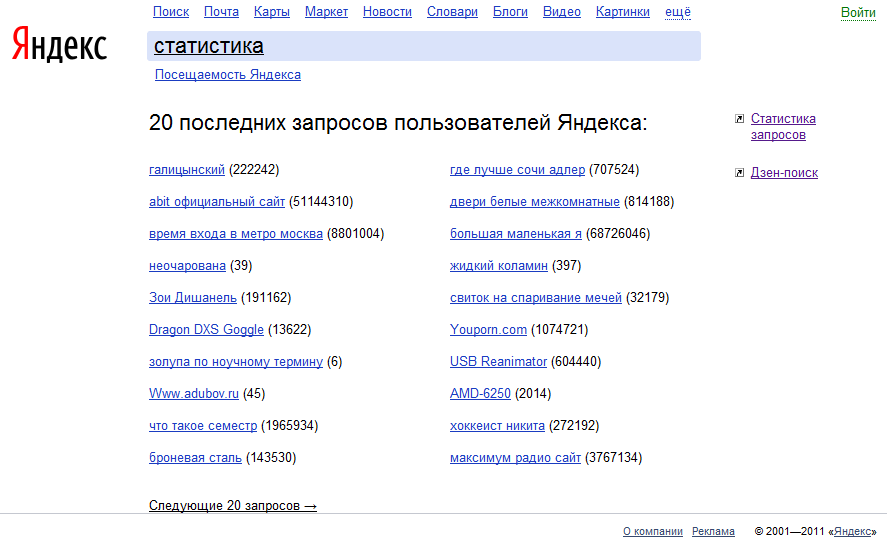Viewport: 887px width, 550px height.
Task: Open Картинки in the top navigation
Action: [623, 12]
